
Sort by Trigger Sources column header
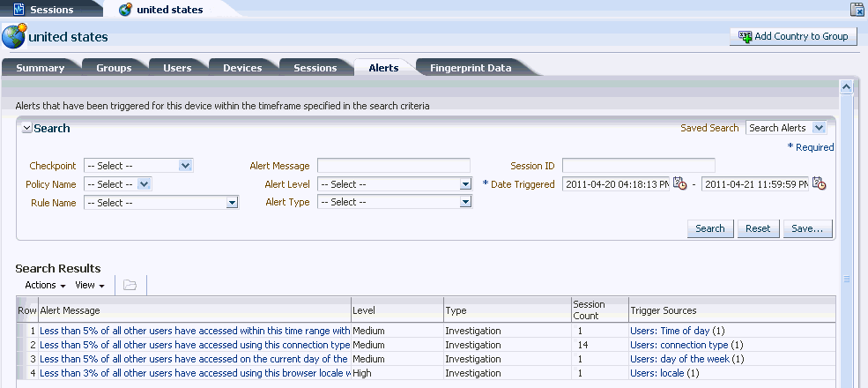click(x=731, y=310)
